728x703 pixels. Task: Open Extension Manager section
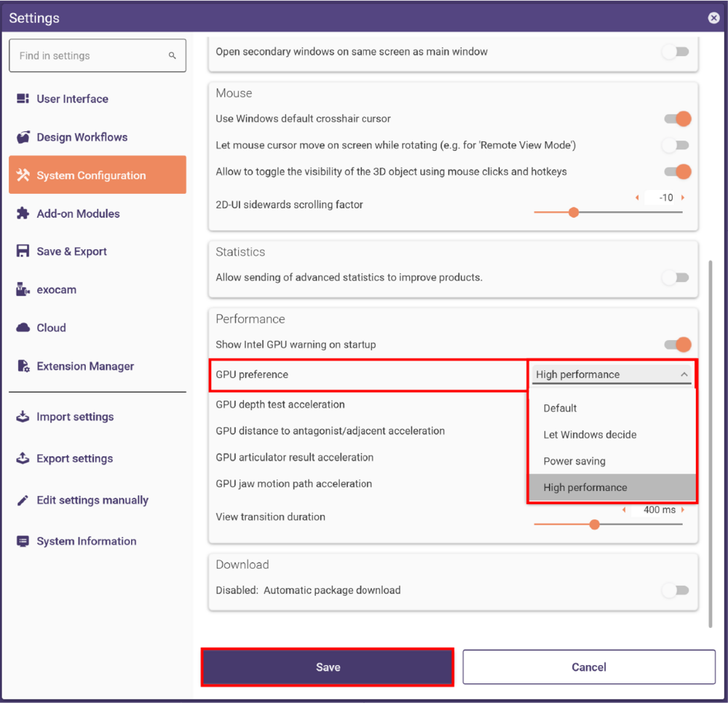(98, 366)
